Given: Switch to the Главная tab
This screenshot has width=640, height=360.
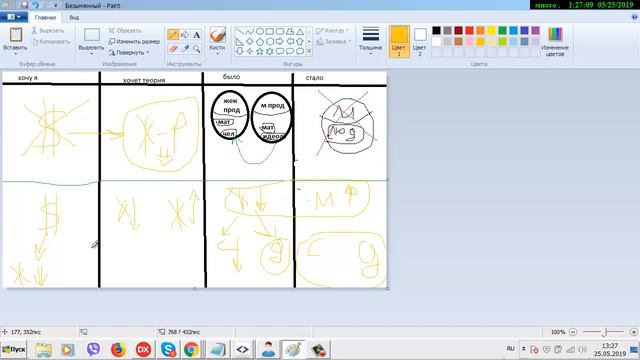Looking at the screenshot, I should (45, 18).
